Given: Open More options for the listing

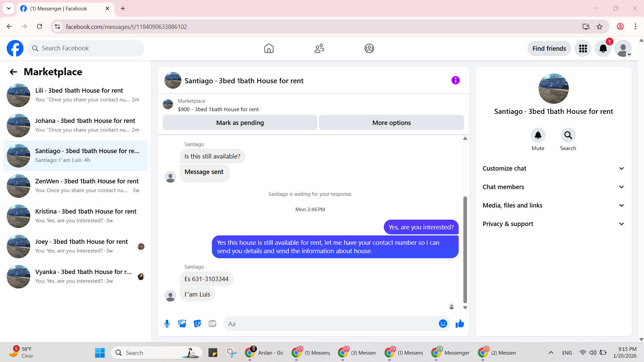Looking at the screenshot, I should (392, 123).
